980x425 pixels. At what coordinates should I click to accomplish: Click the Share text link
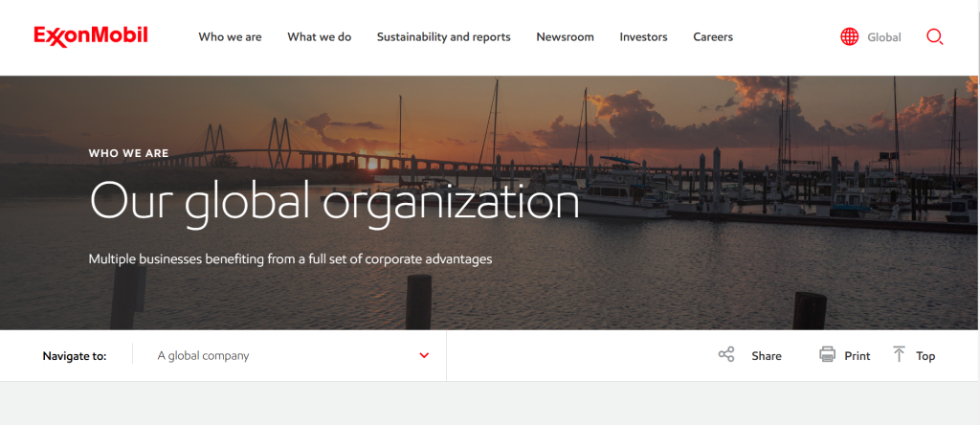(x=766, y=356)
